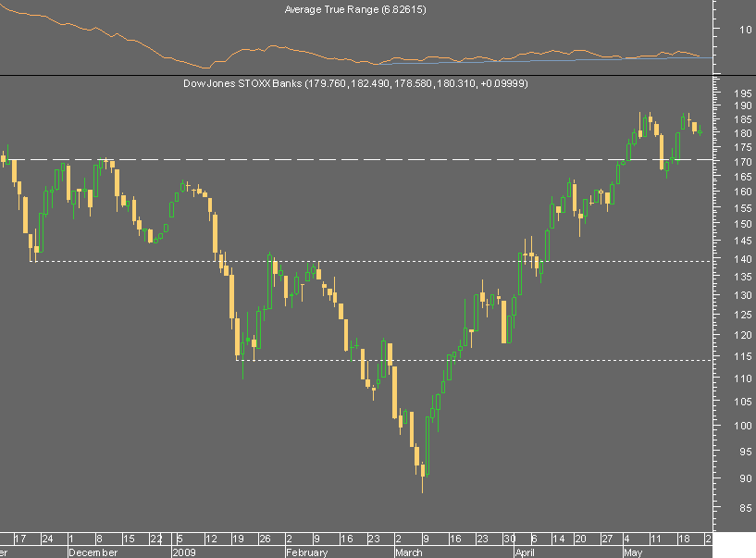Image resolution: width=756 pixels, height=558 pixels.
Task: Click the "11" date label in May
Action: 656,539
